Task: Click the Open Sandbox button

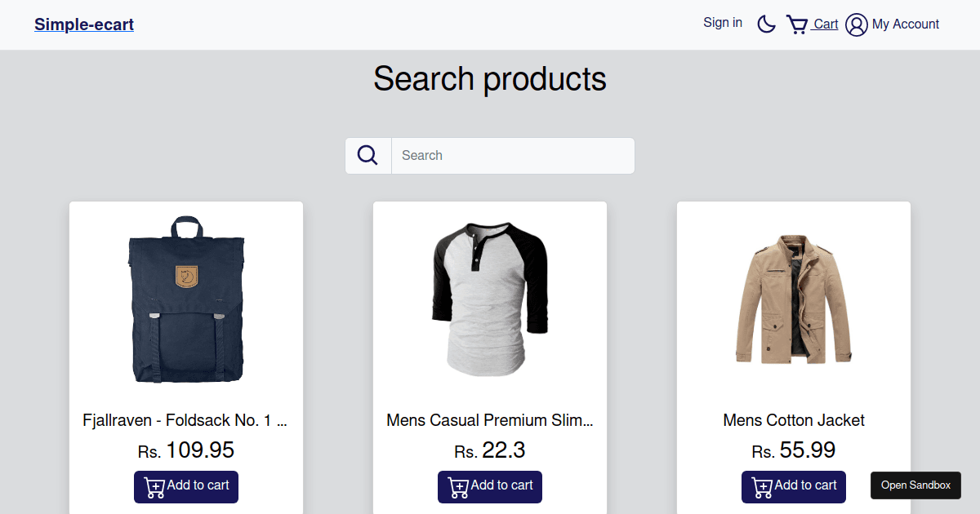Action: pos(915,485)
